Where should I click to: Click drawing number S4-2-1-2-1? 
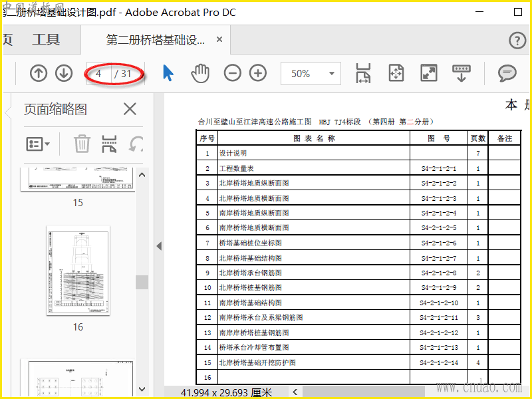439,169
